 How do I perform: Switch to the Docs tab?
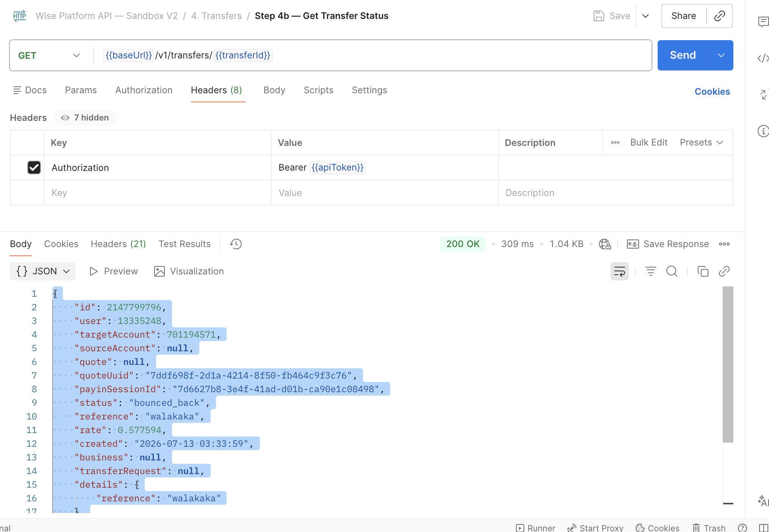click(x=30, y=90)
